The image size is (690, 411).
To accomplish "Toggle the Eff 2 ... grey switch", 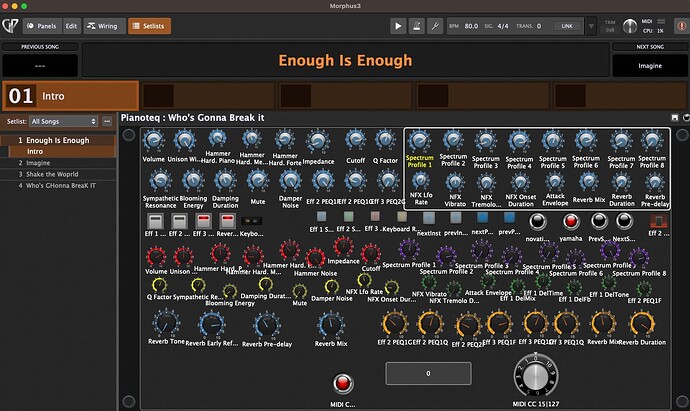I will coord(179,221).
